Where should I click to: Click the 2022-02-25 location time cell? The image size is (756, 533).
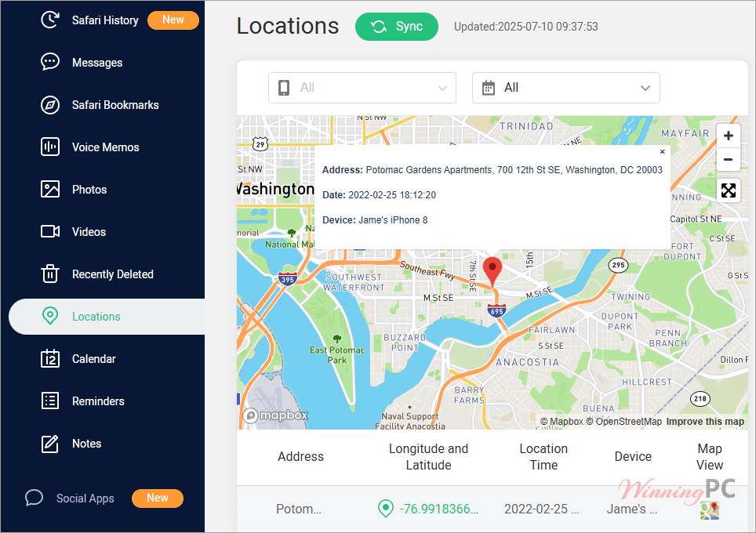tap(541, 509)
